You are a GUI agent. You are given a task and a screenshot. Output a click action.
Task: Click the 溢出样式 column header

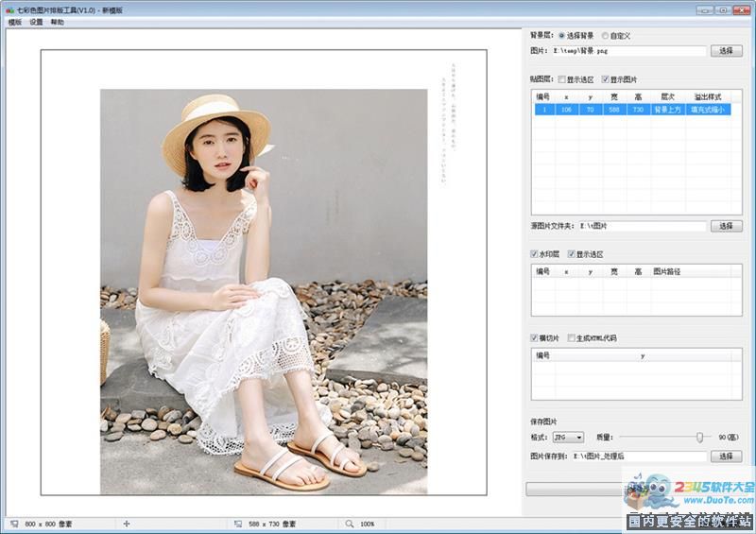[708, 97]
